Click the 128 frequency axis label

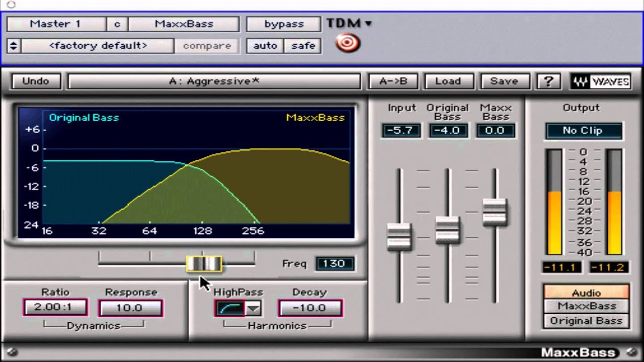tap(202, 231)
